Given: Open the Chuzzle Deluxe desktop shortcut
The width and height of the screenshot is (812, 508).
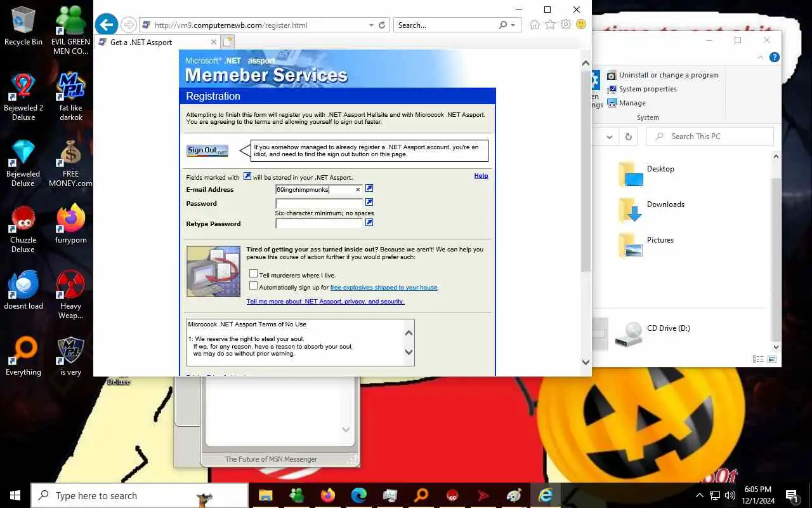Looking at the screenshot, I should tap(23, 229).
